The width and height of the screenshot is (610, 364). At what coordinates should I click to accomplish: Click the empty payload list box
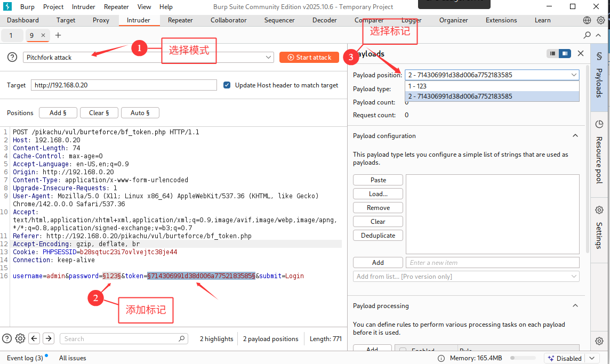(x=493, y=214)
